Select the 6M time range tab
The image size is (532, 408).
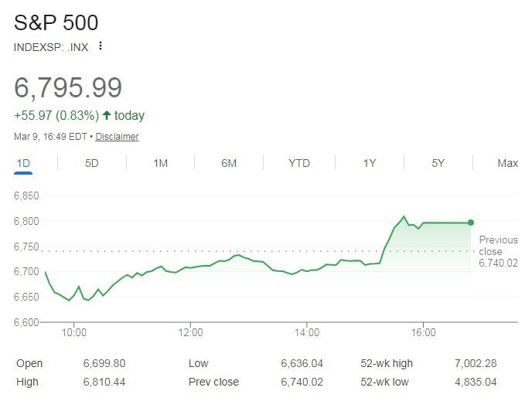[x=229, y=163]
